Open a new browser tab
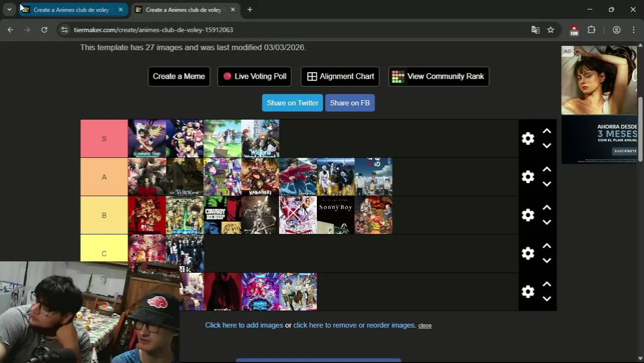This screenshot has width=644, height=363. (249, 10)
